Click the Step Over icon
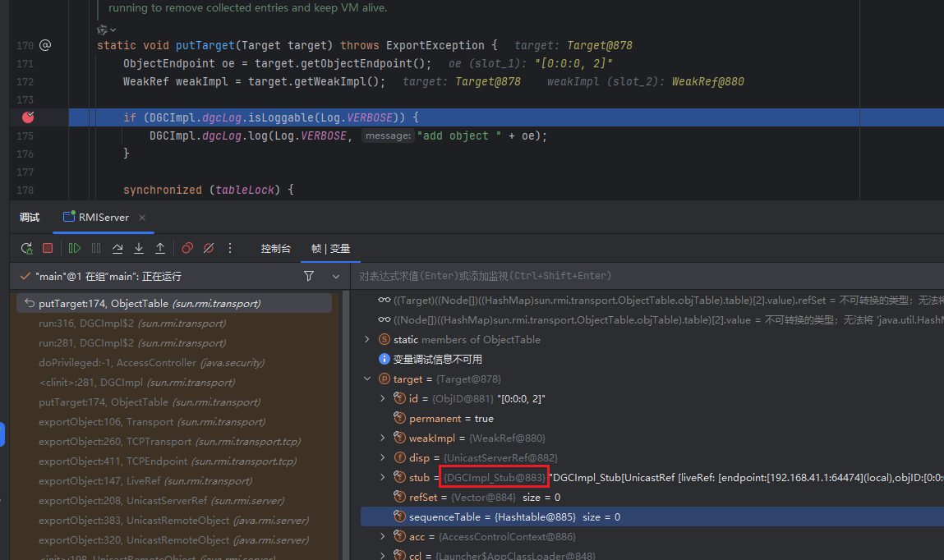This screenshot has width=944, height=560. (117, 248)
